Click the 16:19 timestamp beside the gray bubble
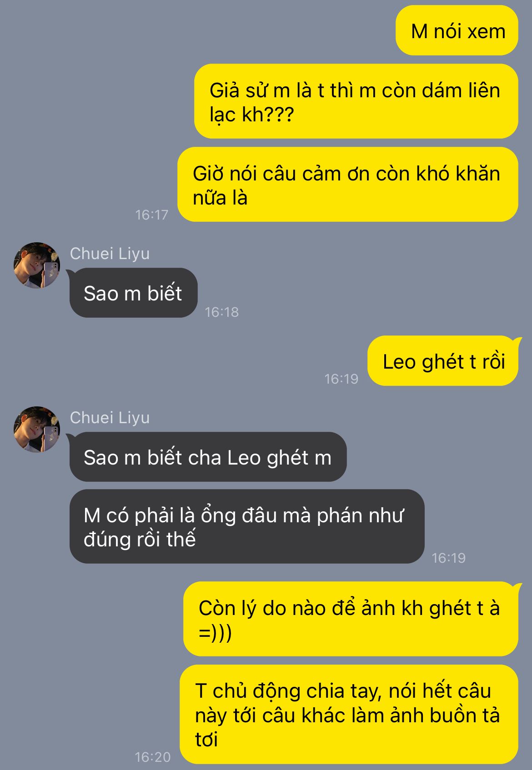The image size is (532, 770). click(x=449, y=558)
